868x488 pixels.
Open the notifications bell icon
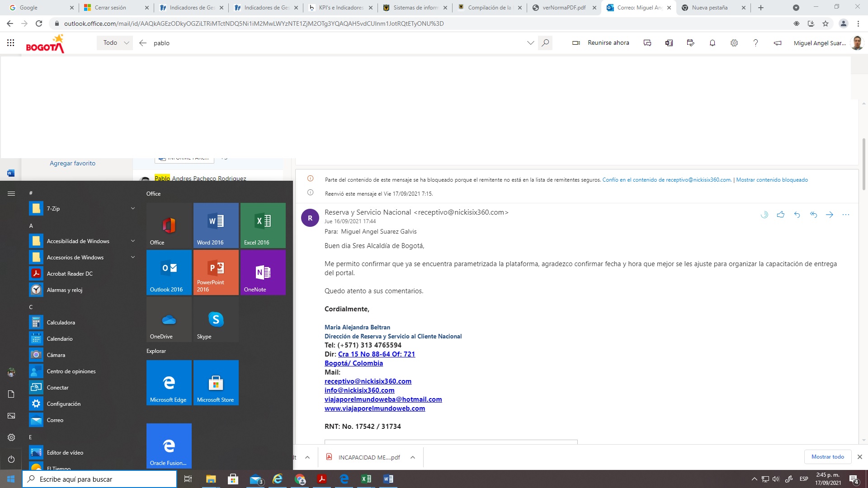click(x=712, y=43)
